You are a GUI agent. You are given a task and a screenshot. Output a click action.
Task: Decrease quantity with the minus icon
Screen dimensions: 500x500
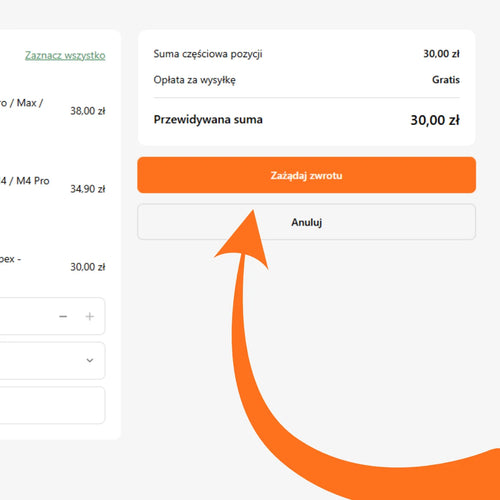(x=63, y=316)
